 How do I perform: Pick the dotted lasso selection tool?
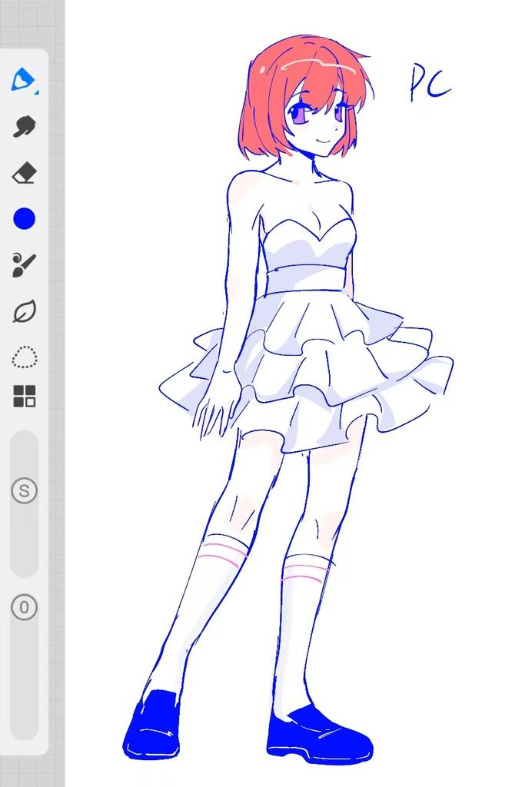(24, 357)
